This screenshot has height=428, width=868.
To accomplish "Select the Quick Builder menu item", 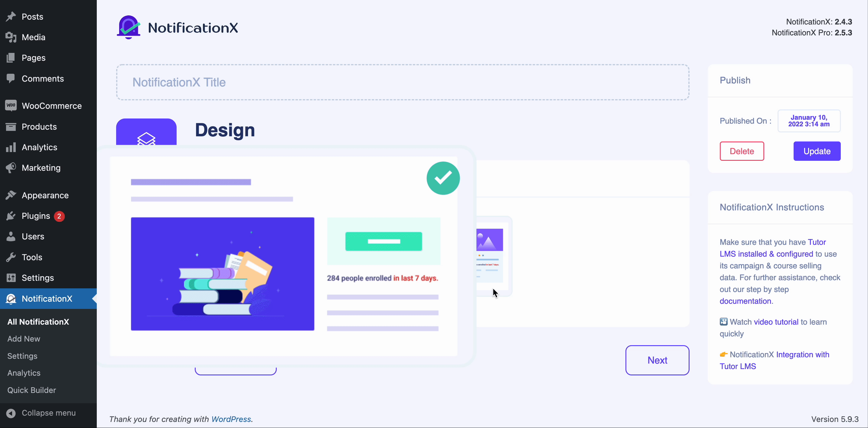I will click(31, 390).
